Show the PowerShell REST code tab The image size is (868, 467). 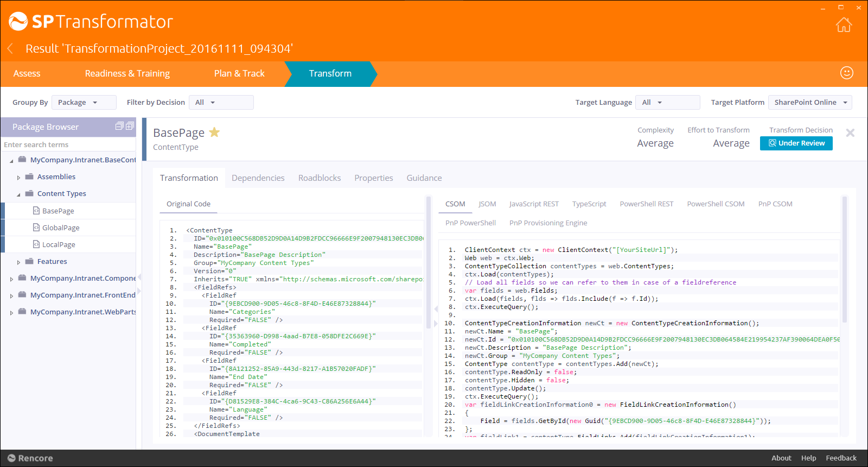coord(647,204)
